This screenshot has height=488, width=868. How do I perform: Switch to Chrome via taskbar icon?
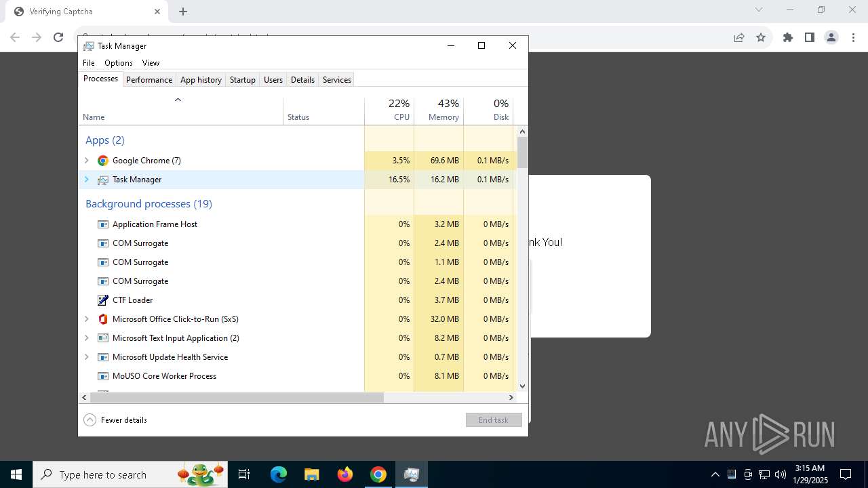click(x=378, y=474)
